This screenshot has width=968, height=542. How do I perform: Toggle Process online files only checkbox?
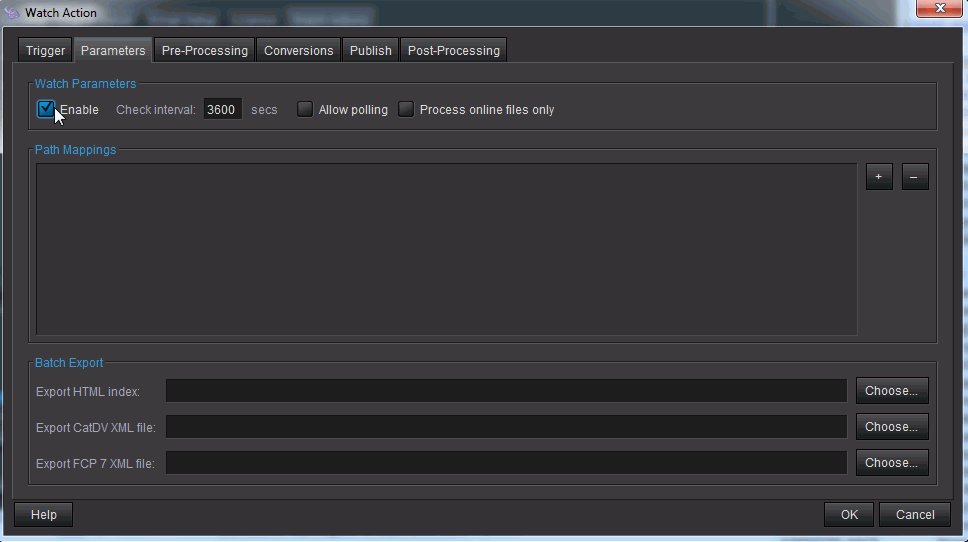(x=406, y=110)
